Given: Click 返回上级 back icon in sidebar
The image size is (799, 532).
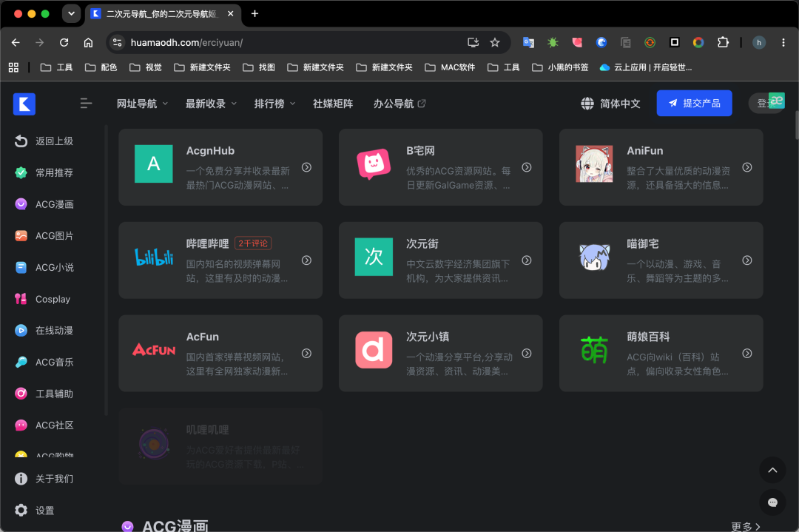Looking at the screenshot, I should click(x=21, y=141).
